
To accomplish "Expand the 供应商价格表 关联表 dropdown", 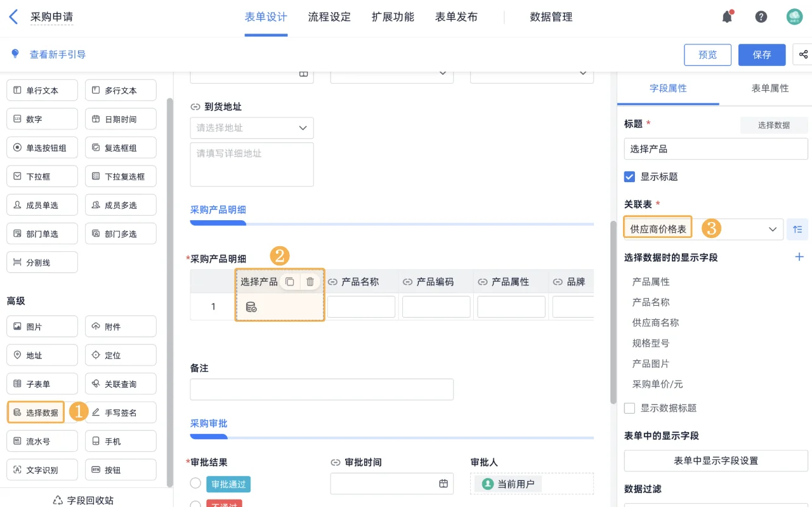I will click(x=772, y=228).
